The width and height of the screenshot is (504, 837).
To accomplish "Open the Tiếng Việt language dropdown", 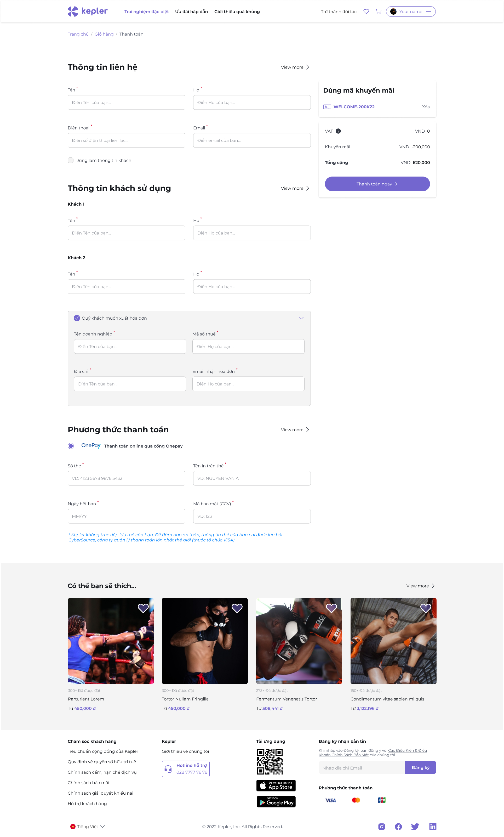I will point(88,827).
